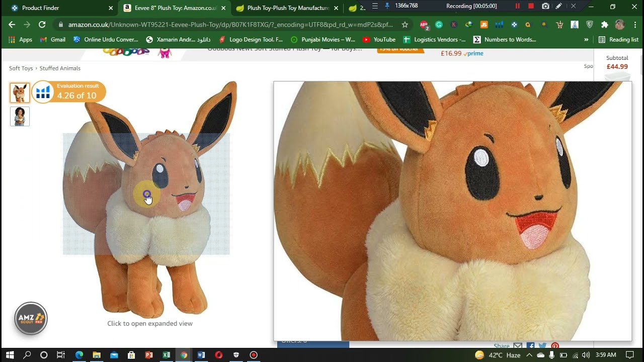This screenshot has width=644, height=362.
Task: Open the Windows Start menu
Action: tap(10, 355)
